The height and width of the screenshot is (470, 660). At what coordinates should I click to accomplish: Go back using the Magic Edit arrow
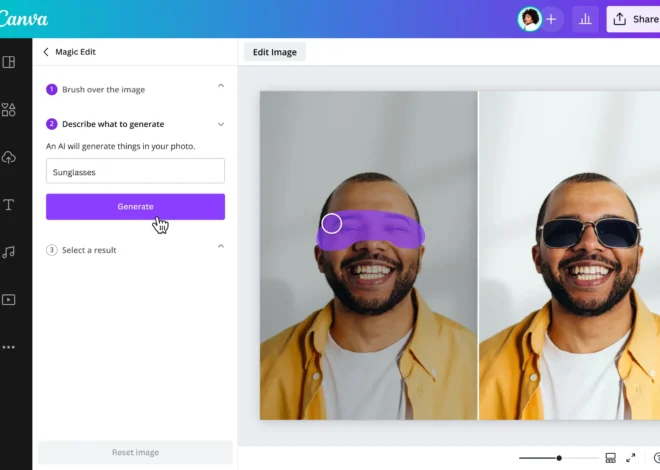tap(46, 52)
